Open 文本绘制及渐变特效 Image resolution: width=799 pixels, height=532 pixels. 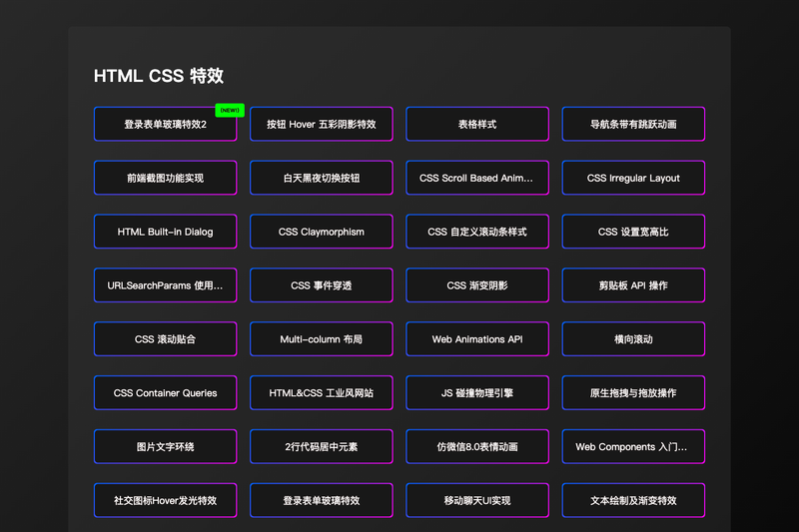(x=633, y=500)
